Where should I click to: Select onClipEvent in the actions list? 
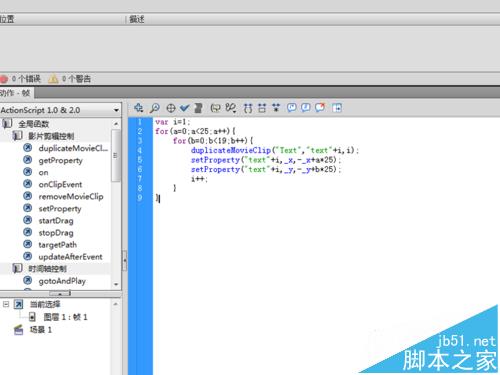click(60, 184)
